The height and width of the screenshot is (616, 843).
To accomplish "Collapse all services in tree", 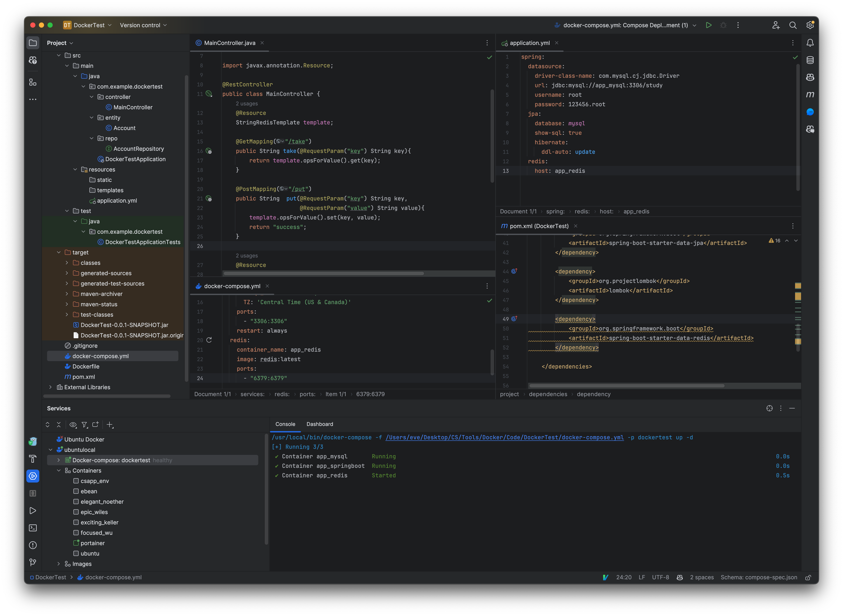I will 59,425.
